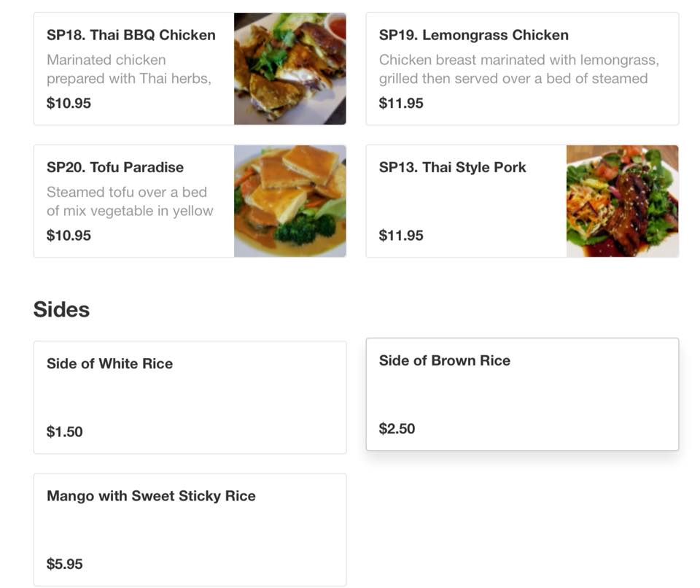Select the SP18. Thai BBQ Chicken title
The height and width of the screenshot is (588, 700).
pyautogui.click(x=131, y=35)
